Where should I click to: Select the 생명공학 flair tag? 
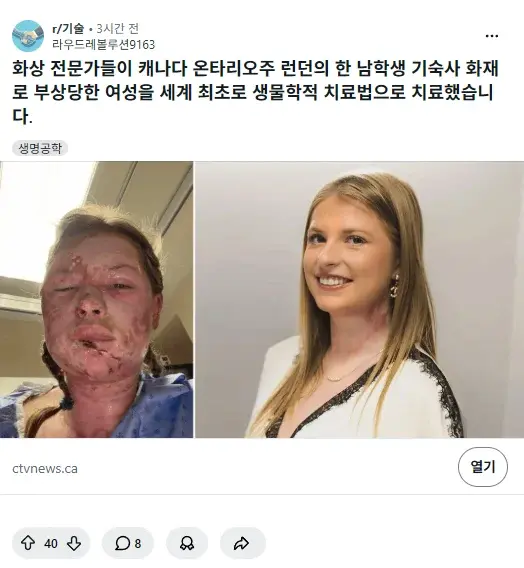pos(40,148)
